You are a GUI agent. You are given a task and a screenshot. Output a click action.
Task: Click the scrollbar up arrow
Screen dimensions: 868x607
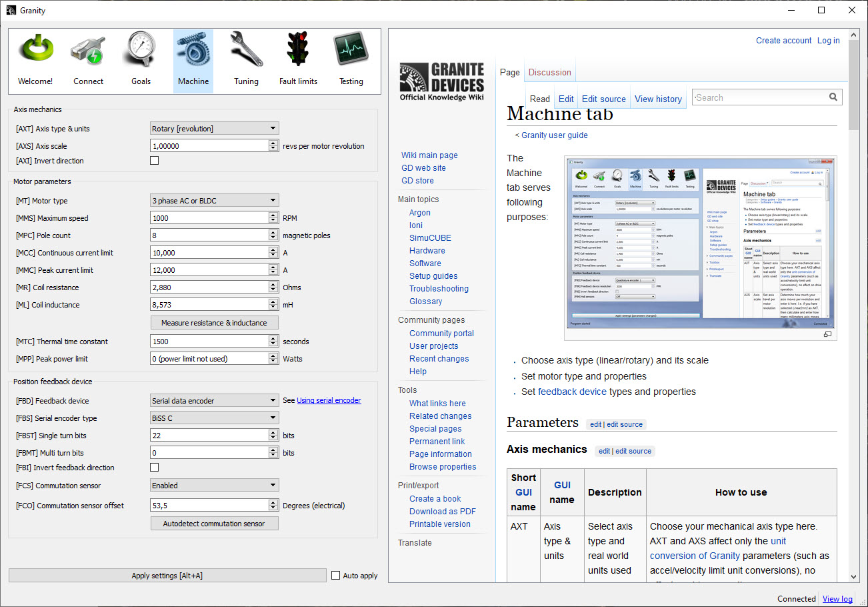click(854, 34)
